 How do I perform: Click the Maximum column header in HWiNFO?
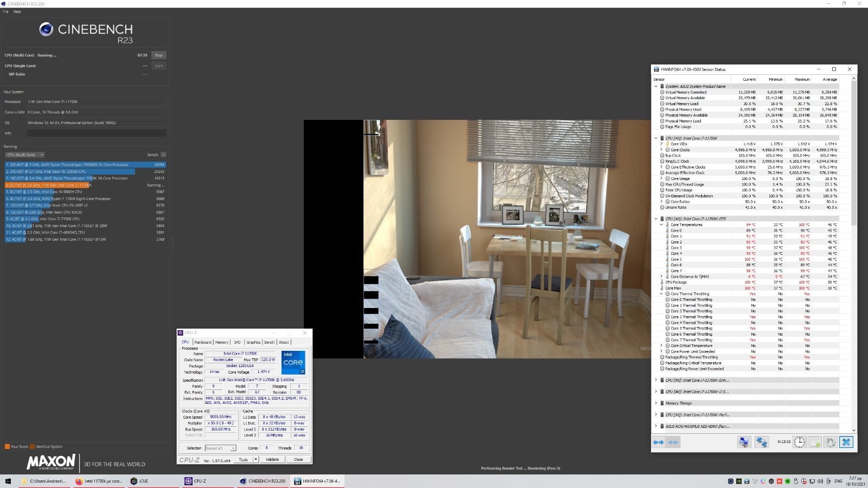[802, 80]
